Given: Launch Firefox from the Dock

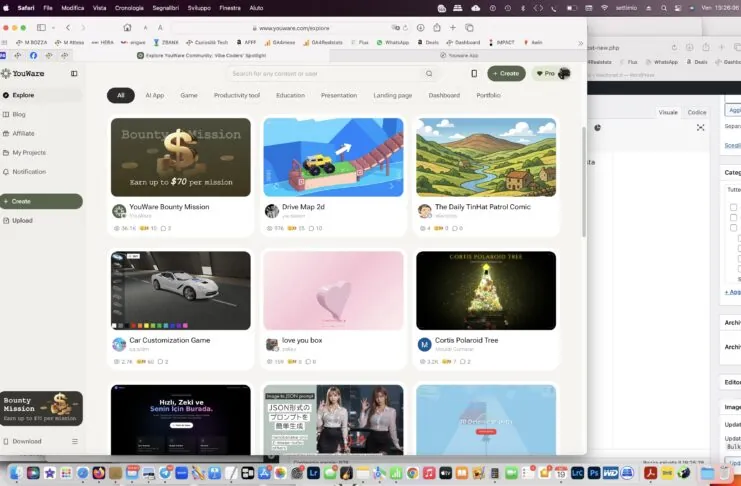Looking at the screenshot, I should click(99, 472).
